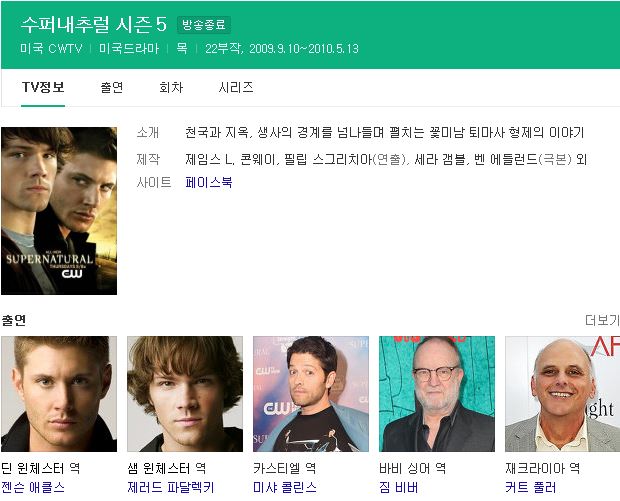The height and width of the screenshot is (501, 620).
Task: Open 미샤 콜린스 actor photo
Action: [311, 394]
